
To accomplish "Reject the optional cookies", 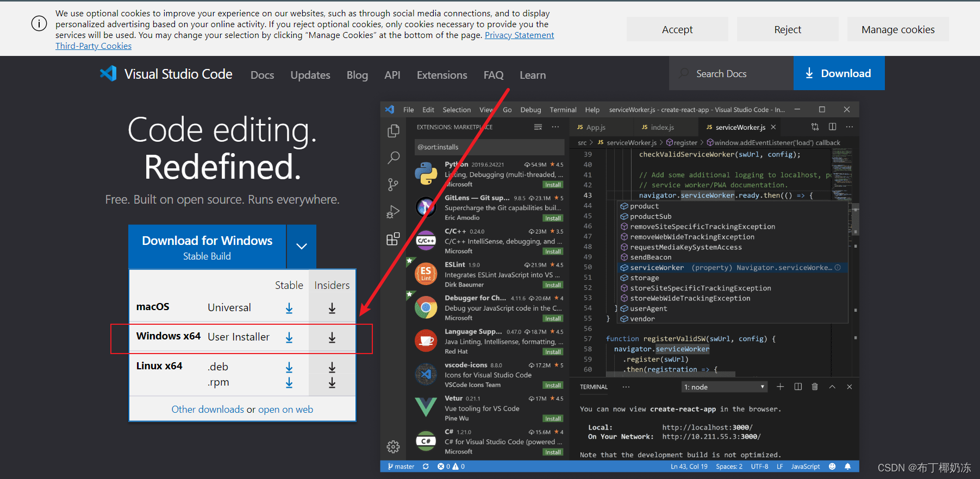I will tap(788, 29).
